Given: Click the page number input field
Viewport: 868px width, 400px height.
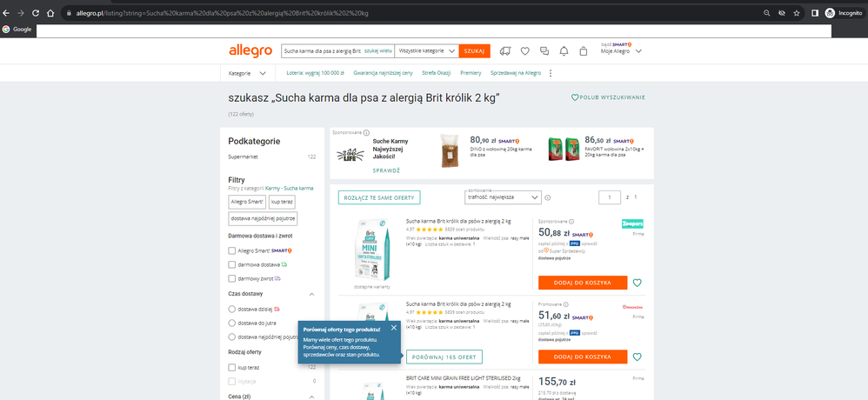Looking at the screenshot, I should click(609, 197).
